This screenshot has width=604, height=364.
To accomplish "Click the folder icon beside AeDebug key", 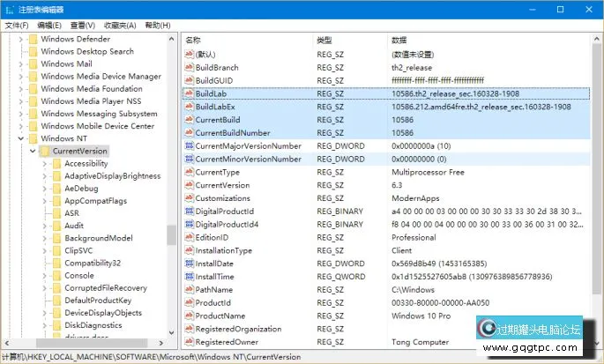I will (x=56, y=188).
